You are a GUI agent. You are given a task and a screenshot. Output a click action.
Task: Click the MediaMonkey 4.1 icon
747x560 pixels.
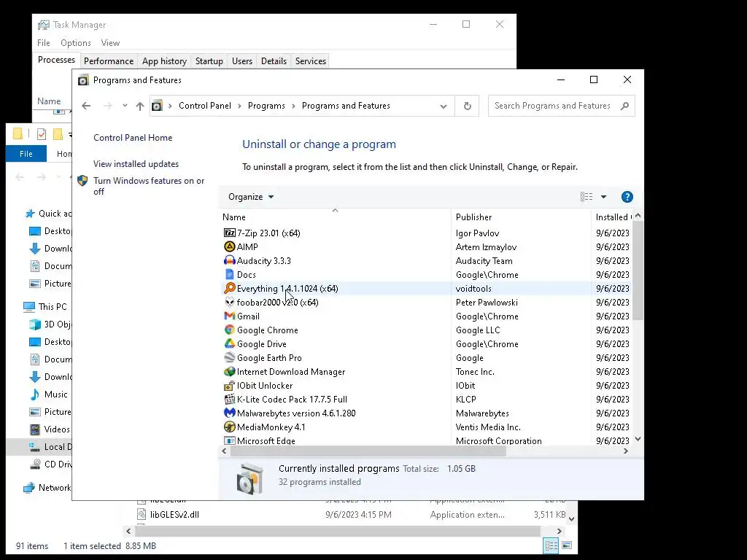tap(230, 427)
